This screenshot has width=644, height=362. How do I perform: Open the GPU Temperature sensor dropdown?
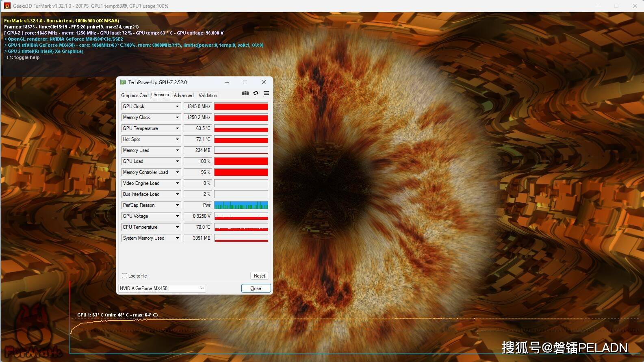177,128
